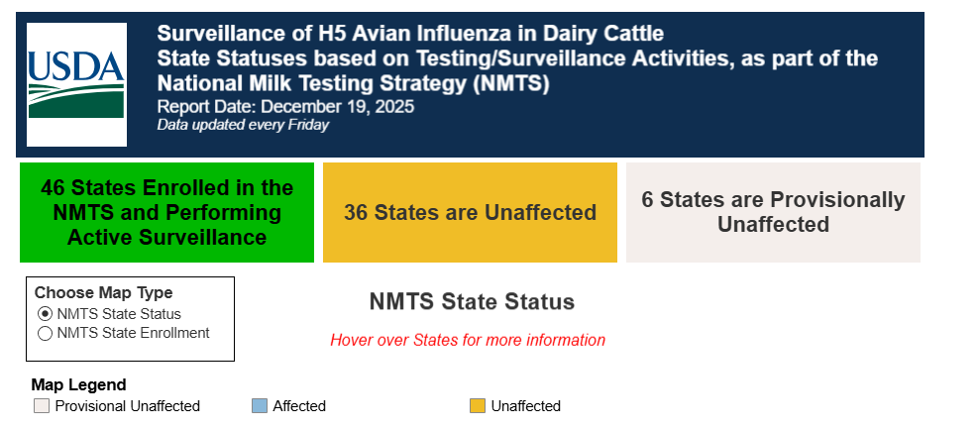980x429 pixels.
Task: Click the Map Legend heading
Action: pos(78,384)
